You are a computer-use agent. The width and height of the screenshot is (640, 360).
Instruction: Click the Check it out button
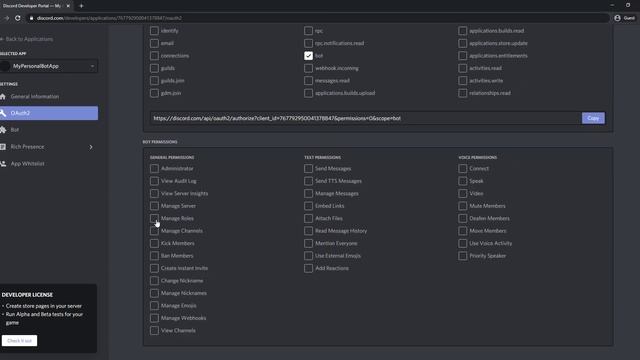pos(19,340)
